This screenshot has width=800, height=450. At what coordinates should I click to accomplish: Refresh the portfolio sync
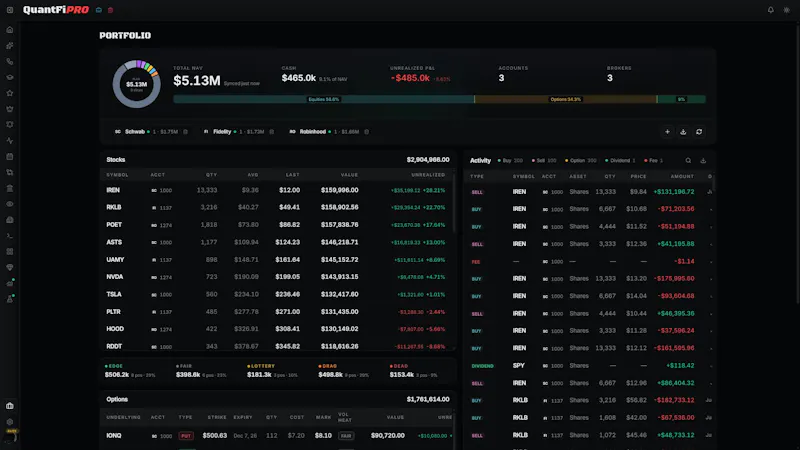(699, 132)
